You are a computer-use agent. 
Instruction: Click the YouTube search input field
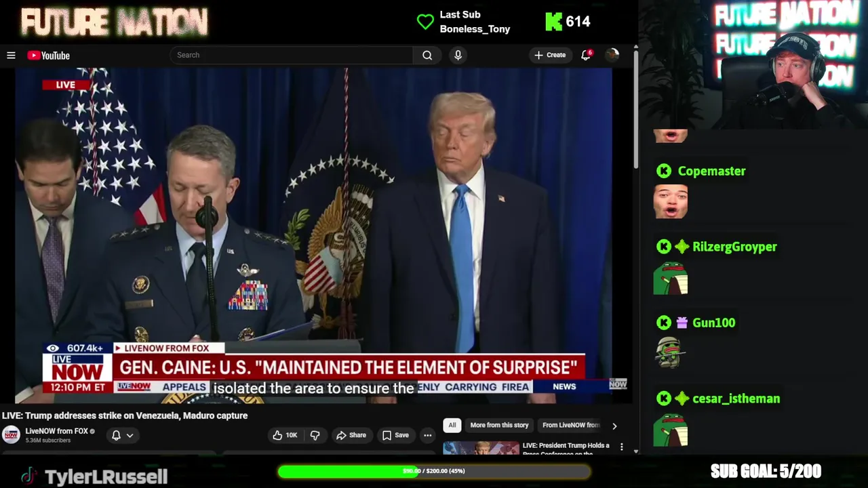pyautogui.click(x=292, y=55)
